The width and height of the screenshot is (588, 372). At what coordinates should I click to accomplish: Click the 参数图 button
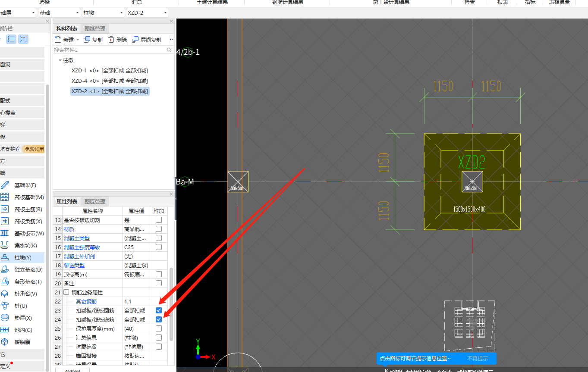coord(72,369)
